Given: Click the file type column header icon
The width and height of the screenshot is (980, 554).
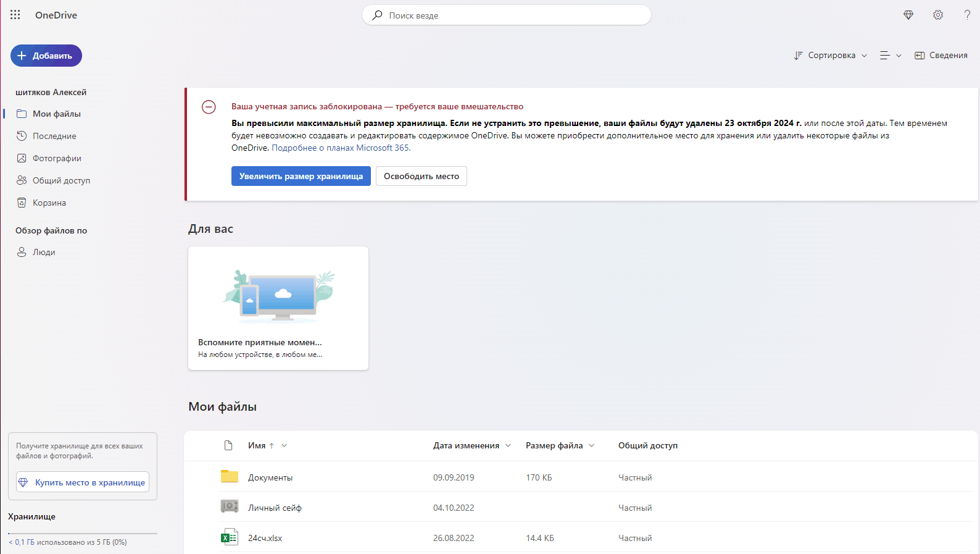Looking at the screenshot, I should coord(228,445).
